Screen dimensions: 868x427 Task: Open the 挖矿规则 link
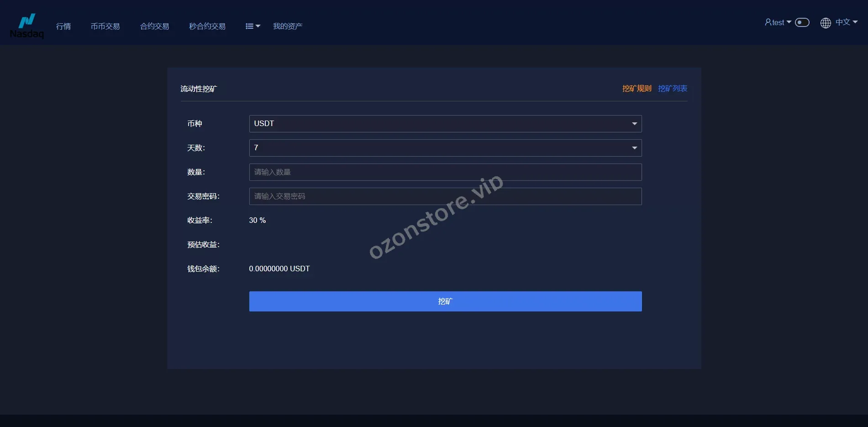click(x=637, y=89)
